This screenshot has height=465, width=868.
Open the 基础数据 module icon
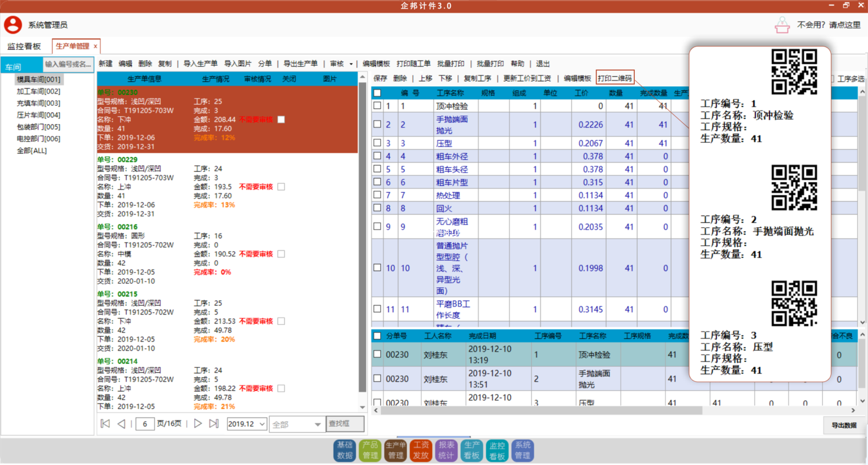click(x=344, y=450)
